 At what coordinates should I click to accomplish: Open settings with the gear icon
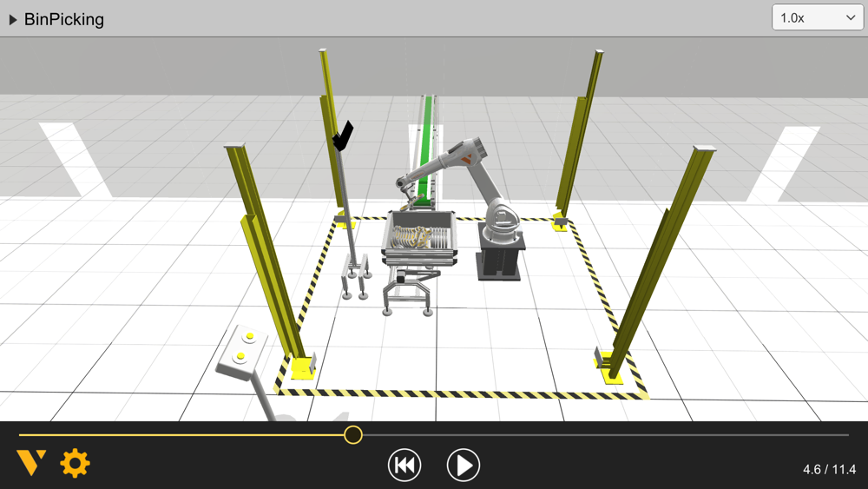[x=75, y=463]
